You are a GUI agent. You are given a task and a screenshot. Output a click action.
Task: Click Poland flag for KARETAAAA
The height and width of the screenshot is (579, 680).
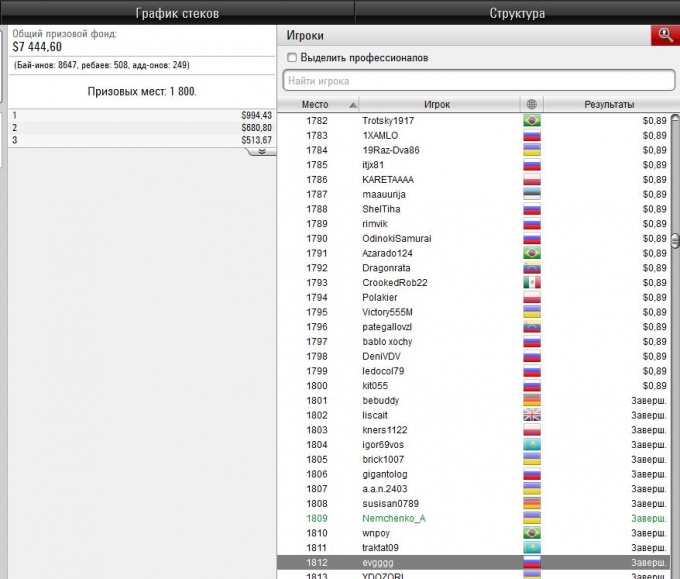pos(532,180)
